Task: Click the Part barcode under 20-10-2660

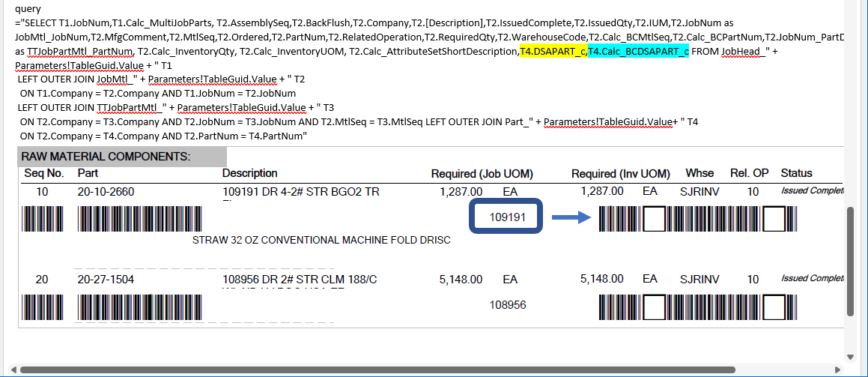Action: (x=140, y=219)
